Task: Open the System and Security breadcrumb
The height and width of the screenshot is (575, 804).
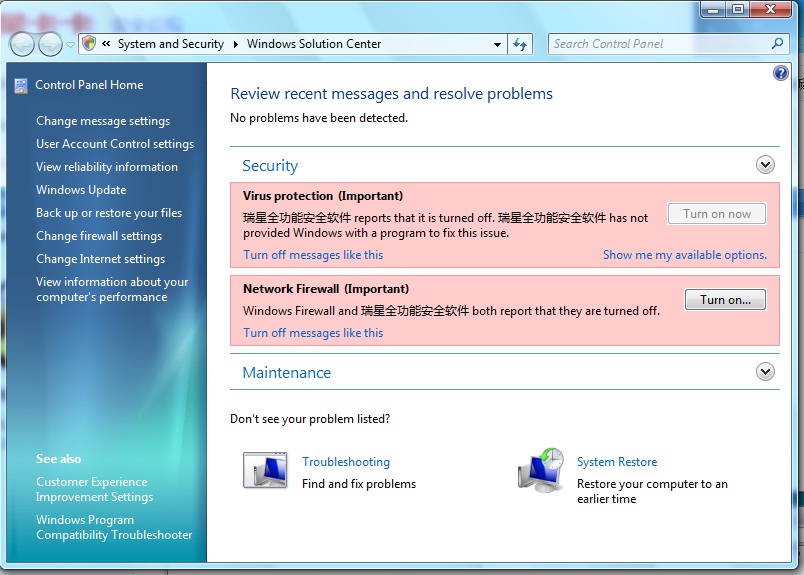Action: point(171,44)
